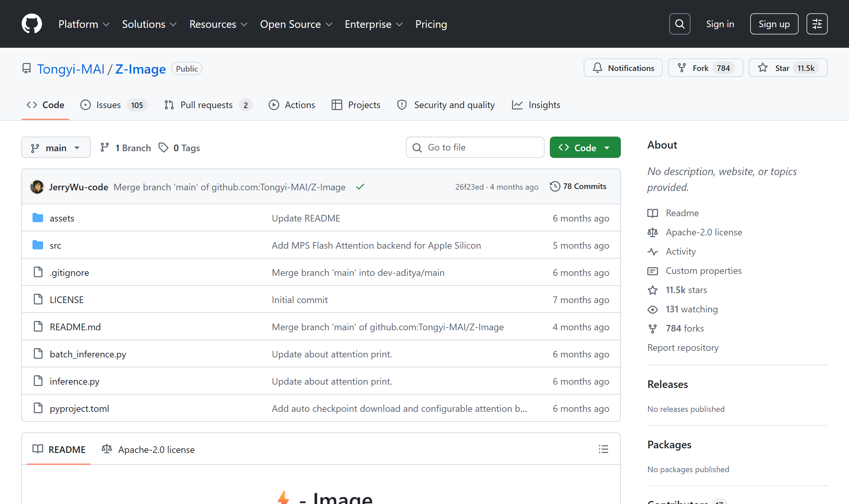Click the src folder icon
The height and width of the screenshot is (504, 849).
click(x=38, y=245)
